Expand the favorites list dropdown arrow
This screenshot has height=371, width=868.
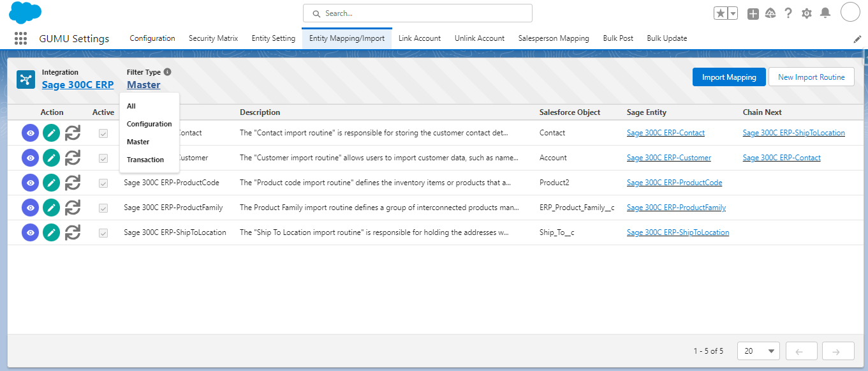(x=733, y=13)
